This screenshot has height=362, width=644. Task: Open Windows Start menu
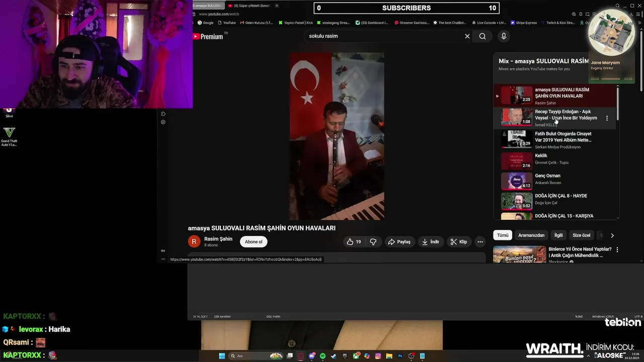(x=222, y=356)
